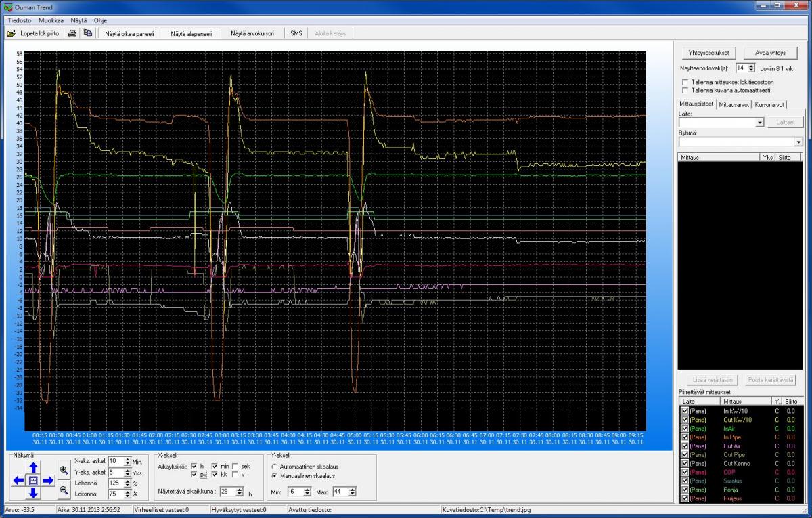Reset the view with the center chart icon
Viewport: 812px width, 518px height.
click(x=33, y=480)
